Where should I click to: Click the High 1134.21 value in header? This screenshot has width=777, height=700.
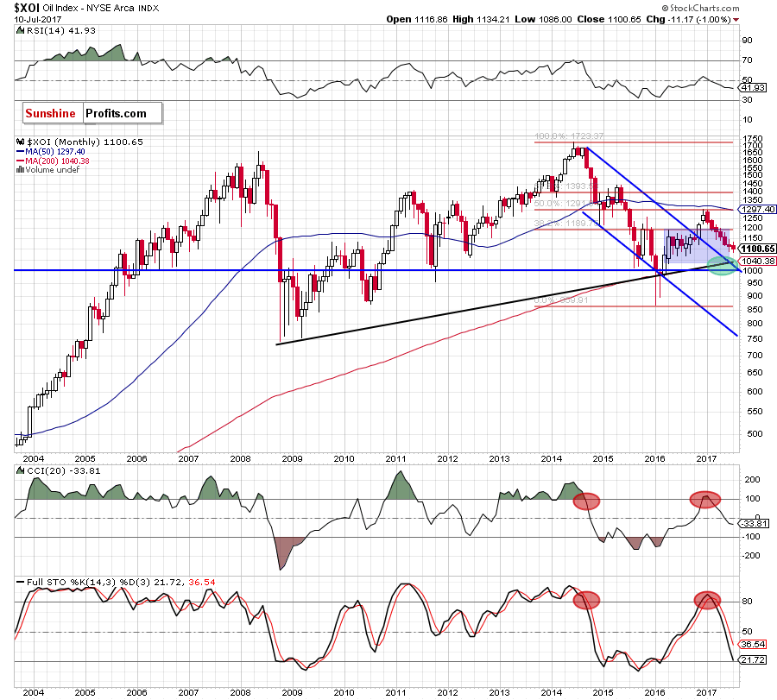[x=481, y=19]
